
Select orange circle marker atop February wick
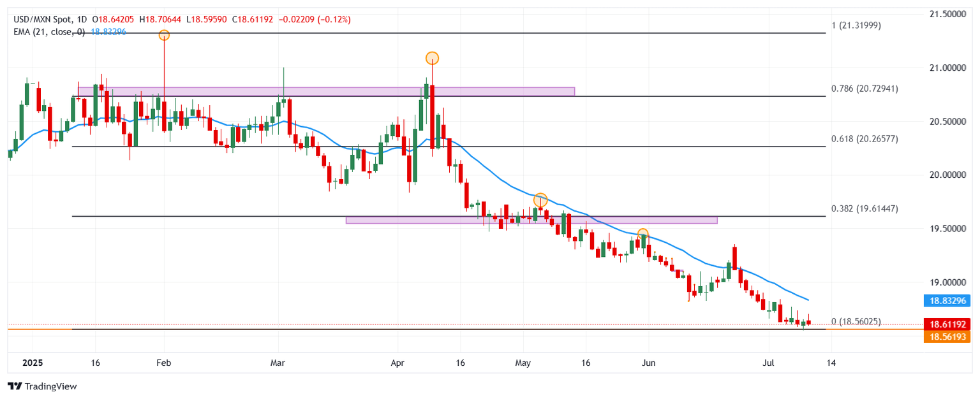(x=164, y=35)
